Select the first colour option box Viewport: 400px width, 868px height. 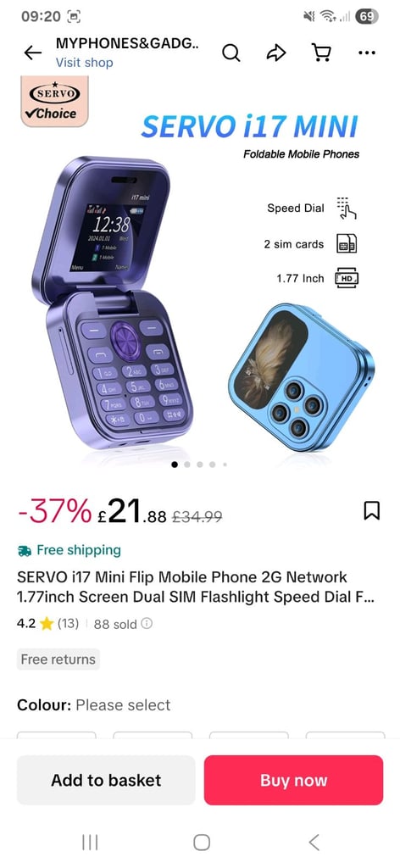pos(57,736)
